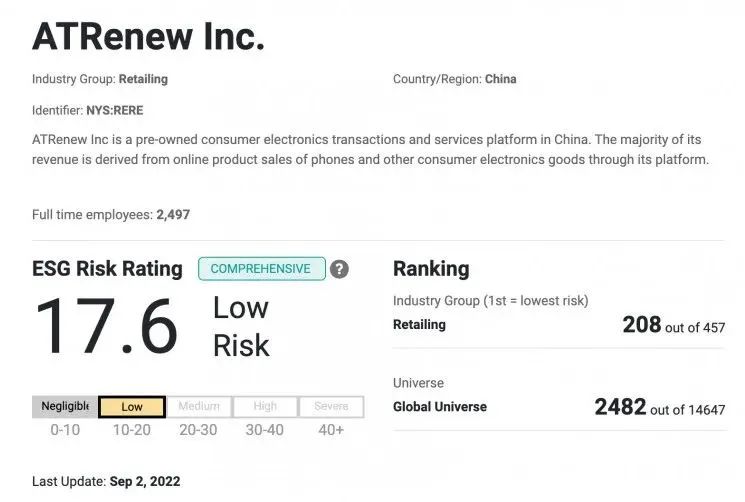This screenshot has height=502, width=745.
Task: Click the 2482 universe rank number
Action: coord(620,407)
